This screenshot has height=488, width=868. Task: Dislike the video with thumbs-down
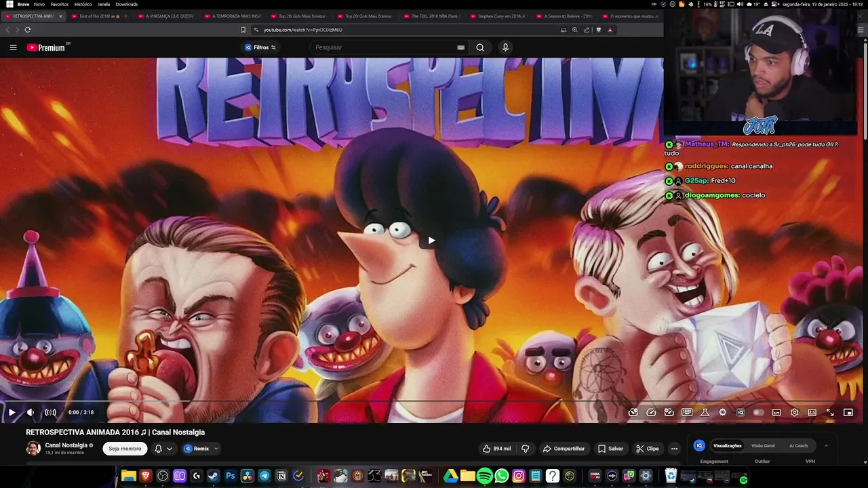tap(526, 449)
